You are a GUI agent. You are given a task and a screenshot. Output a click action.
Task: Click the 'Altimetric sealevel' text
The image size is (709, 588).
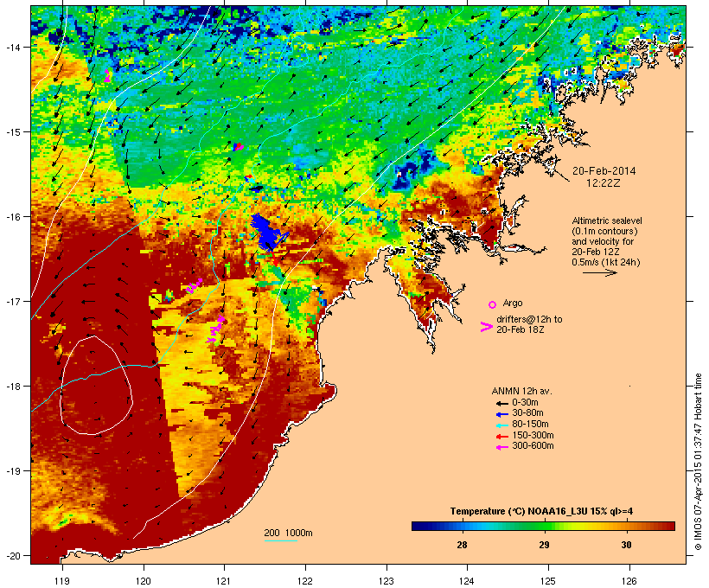point(607,220)
